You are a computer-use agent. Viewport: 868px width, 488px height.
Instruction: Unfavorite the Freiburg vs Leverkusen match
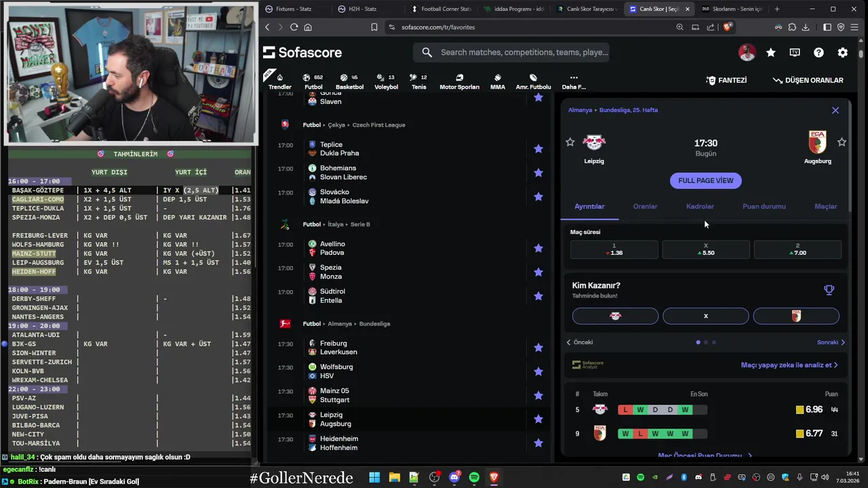[538, 348]
